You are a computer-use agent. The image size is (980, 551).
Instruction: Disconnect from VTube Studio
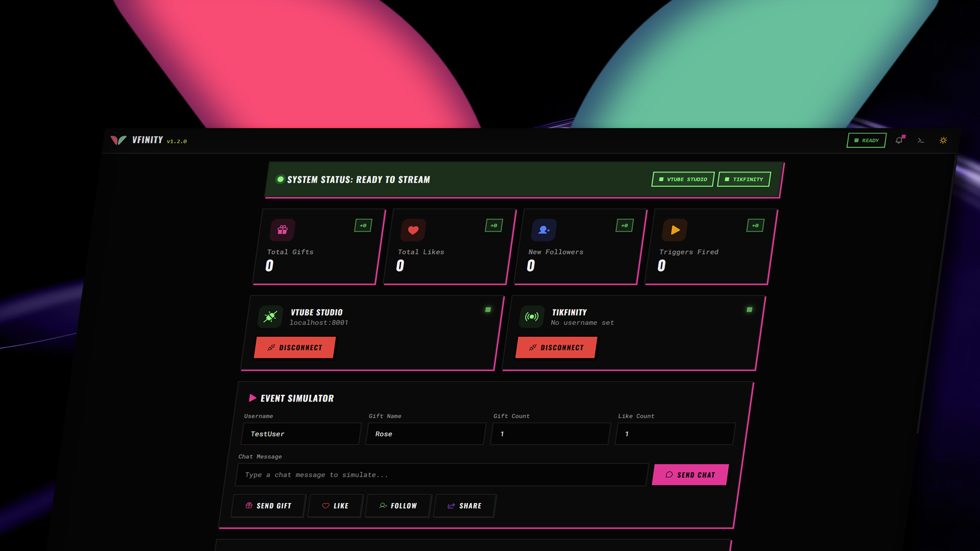coord(295,347)
